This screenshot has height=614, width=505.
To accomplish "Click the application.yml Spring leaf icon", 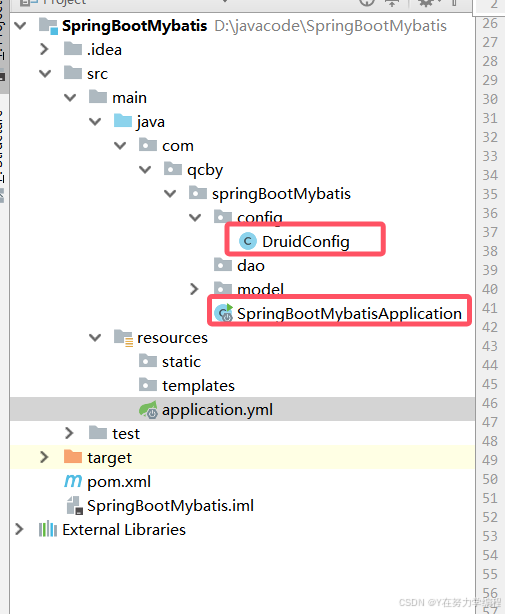I will [x=148, y=410].
